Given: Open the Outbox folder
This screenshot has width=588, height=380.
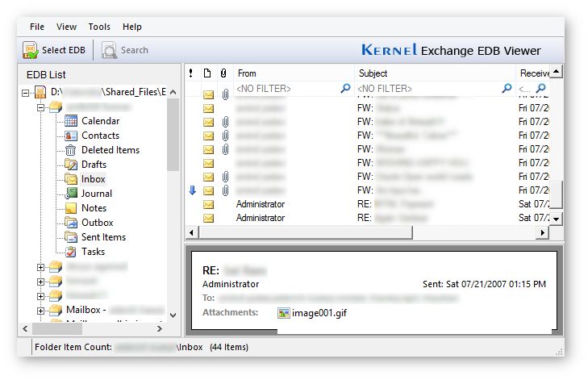Looking at the screenshot, I should [98, 223].
